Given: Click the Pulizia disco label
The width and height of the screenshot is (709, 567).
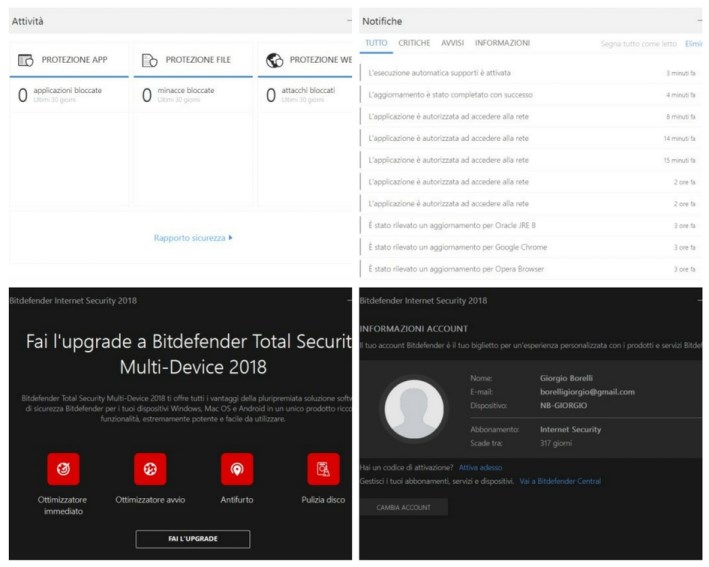Looking at the screenshot, I should click(323, 500).
